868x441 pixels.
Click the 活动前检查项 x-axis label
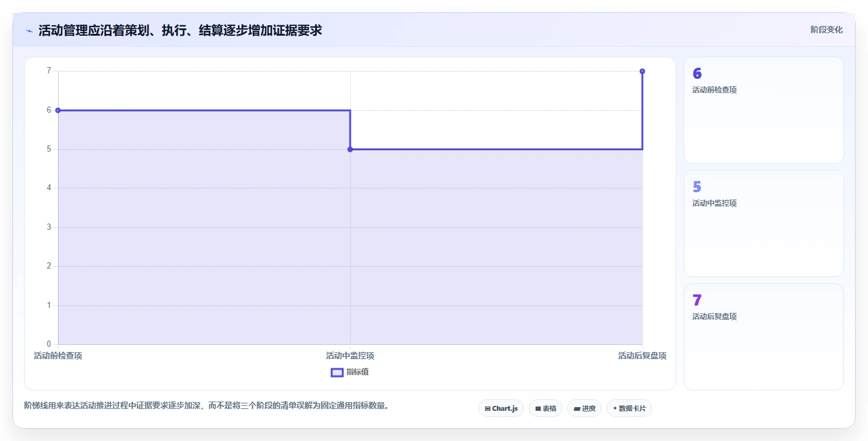pos(58,356)
